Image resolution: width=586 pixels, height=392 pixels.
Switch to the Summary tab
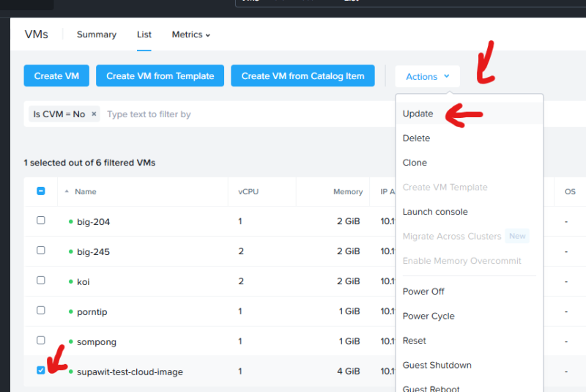pyautogui.click(x=97, y=34)
